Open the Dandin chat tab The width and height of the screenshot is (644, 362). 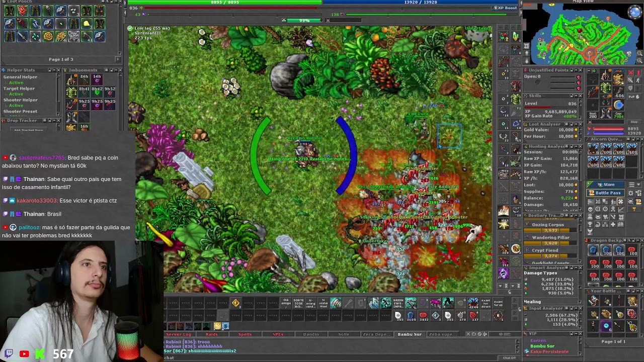(x=311, y=334)
